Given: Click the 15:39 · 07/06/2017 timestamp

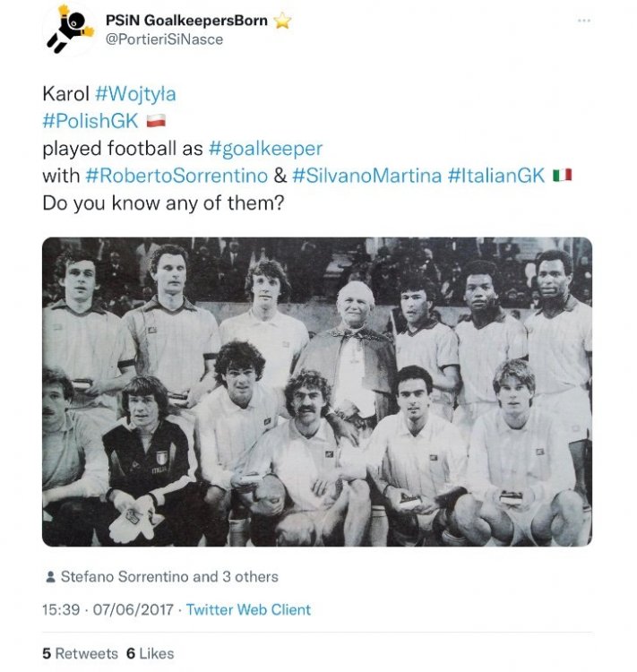Looking at the screenshot, I should (x=107, y=609).
